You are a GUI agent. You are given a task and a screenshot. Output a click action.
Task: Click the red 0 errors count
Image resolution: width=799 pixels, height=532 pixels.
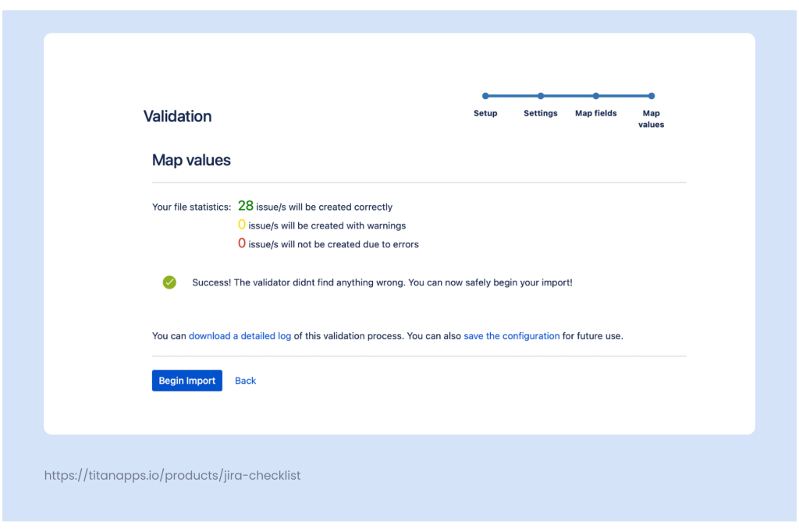pos(242,243)
